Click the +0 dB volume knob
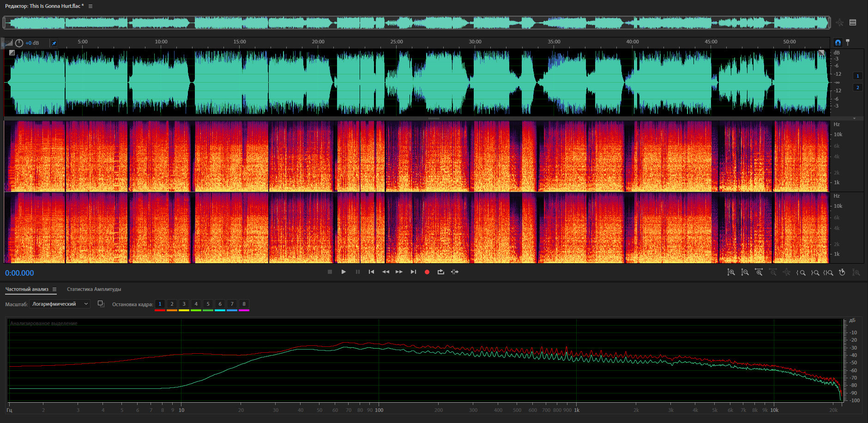Image resolution: width=868 pixels, height=423 pixels. (19, 43)
